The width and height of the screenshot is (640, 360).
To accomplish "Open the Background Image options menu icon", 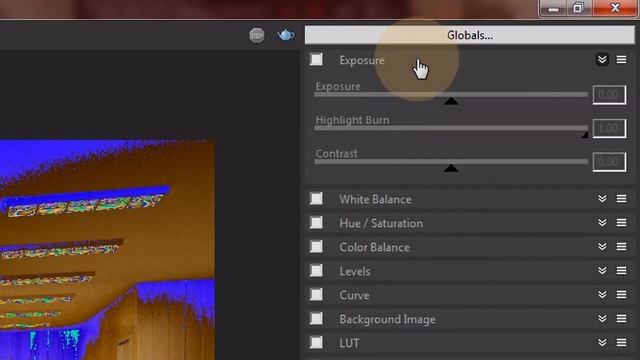I will [x=622, y=319].
